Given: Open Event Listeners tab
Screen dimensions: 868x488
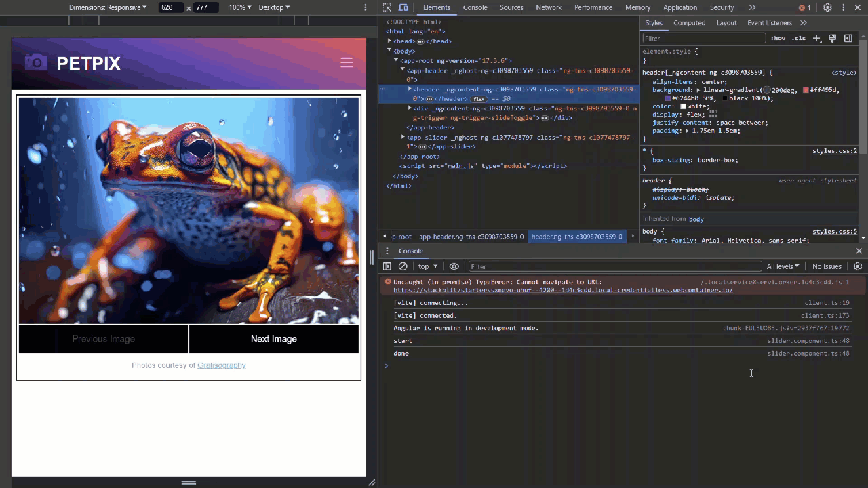Looking at the screenshot, I should (770, 23).
